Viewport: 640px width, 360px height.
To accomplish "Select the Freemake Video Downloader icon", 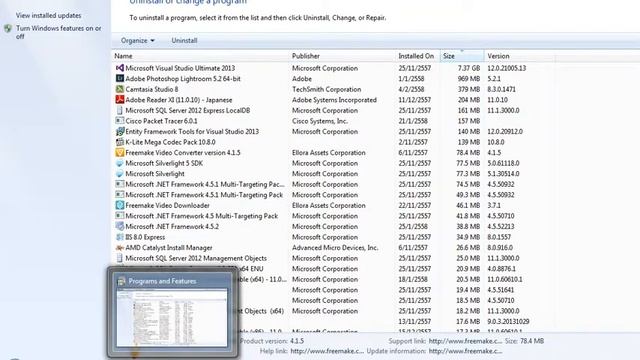I will [x=120, y=205].
